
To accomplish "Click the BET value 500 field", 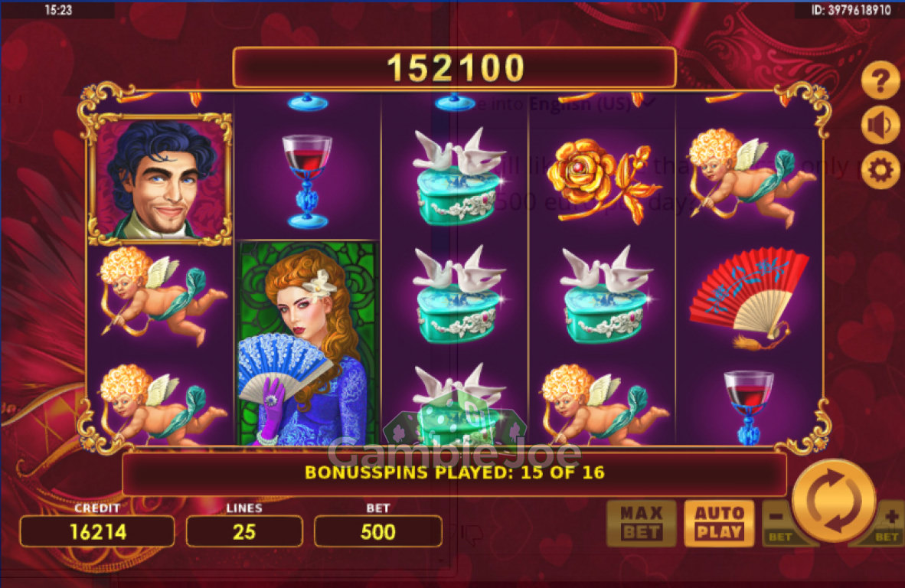I will (x=378, y=531).
